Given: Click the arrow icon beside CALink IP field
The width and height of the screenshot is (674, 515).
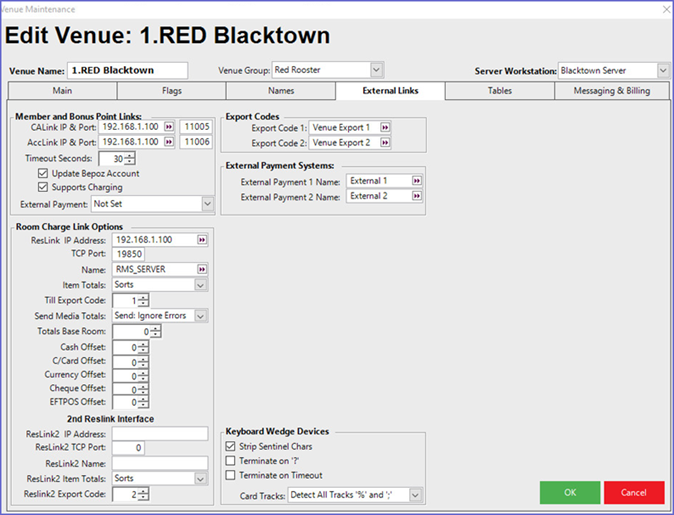Looking at the screenshot, I should coord(169,127).
